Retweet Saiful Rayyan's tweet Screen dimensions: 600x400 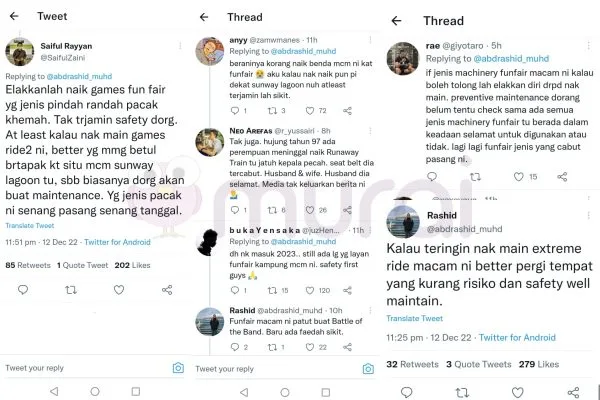71,290
